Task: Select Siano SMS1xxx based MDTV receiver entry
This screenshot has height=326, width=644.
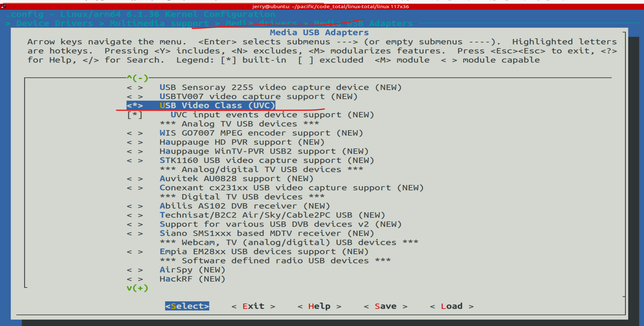Action: [267, 233]
